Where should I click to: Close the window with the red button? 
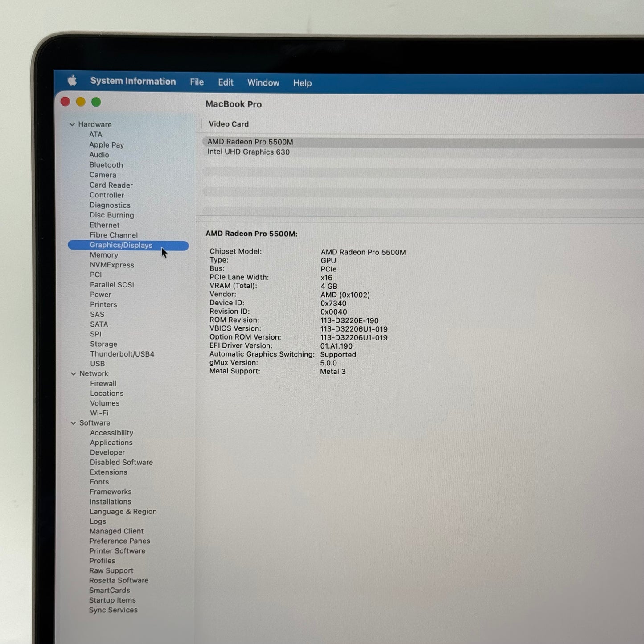pyautogui.click(x=65, y=102)
